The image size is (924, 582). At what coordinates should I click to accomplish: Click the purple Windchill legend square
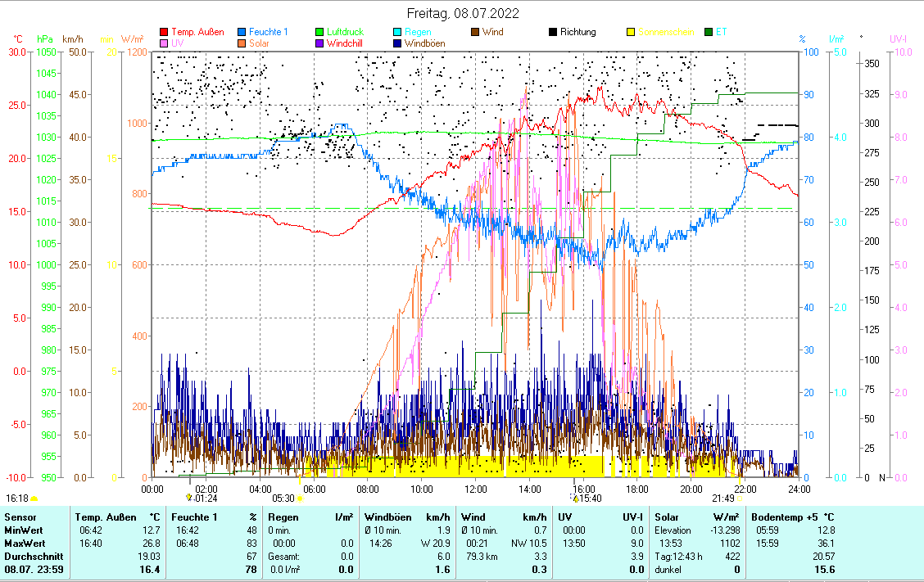point(320,43)
